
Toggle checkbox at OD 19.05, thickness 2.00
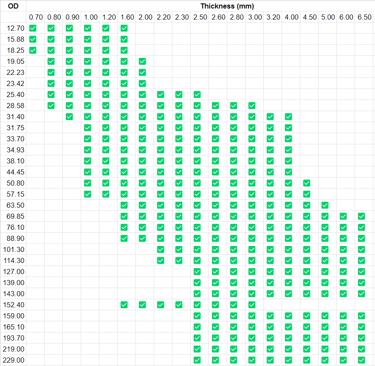point(142,61)
